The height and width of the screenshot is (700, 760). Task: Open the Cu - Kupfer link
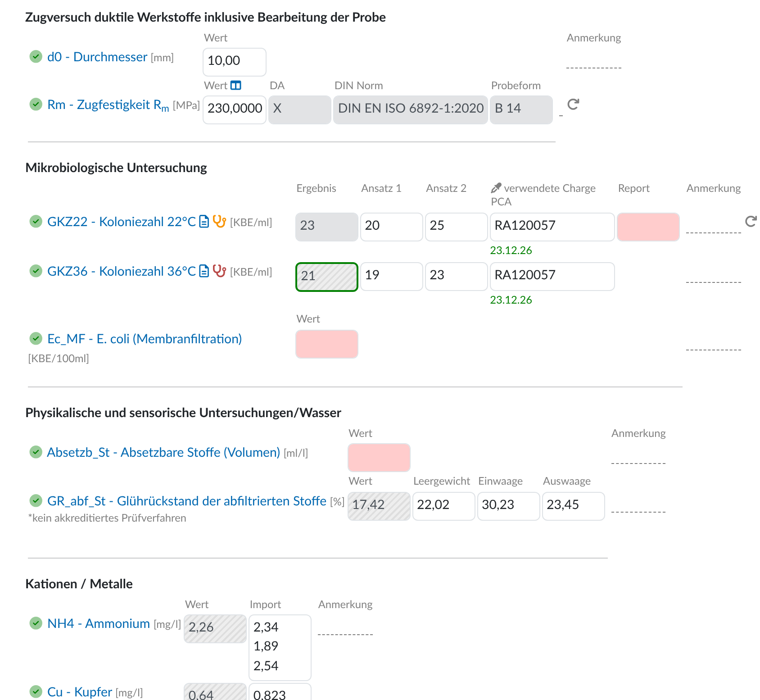point(80,692)
